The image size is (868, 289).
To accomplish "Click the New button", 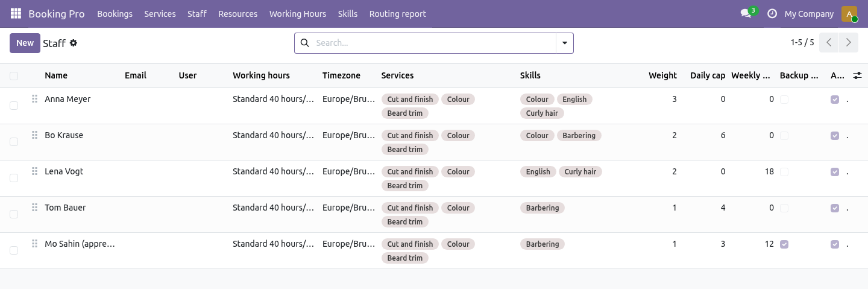I will point(25,43).
